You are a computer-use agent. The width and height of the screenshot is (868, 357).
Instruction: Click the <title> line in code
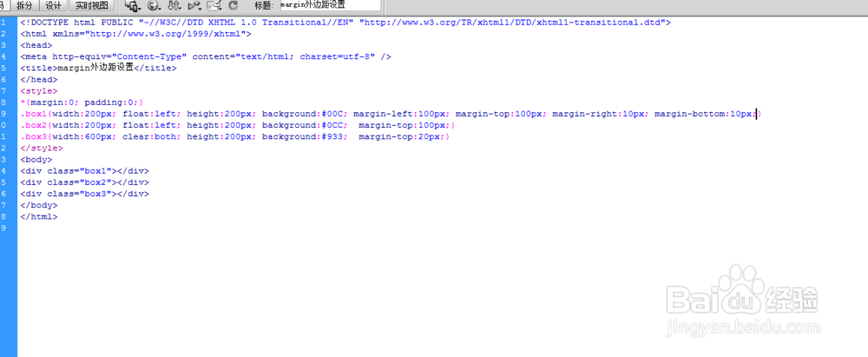click(98, 68)
